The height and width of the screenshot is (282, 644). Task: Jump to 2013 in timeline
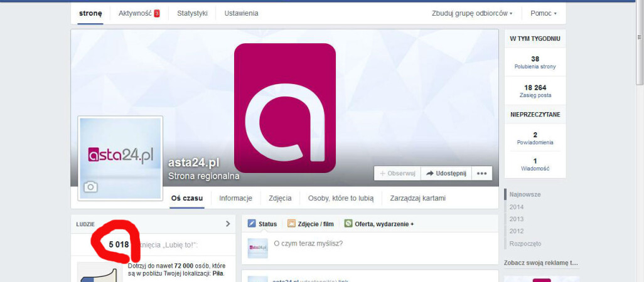(517, 219)
